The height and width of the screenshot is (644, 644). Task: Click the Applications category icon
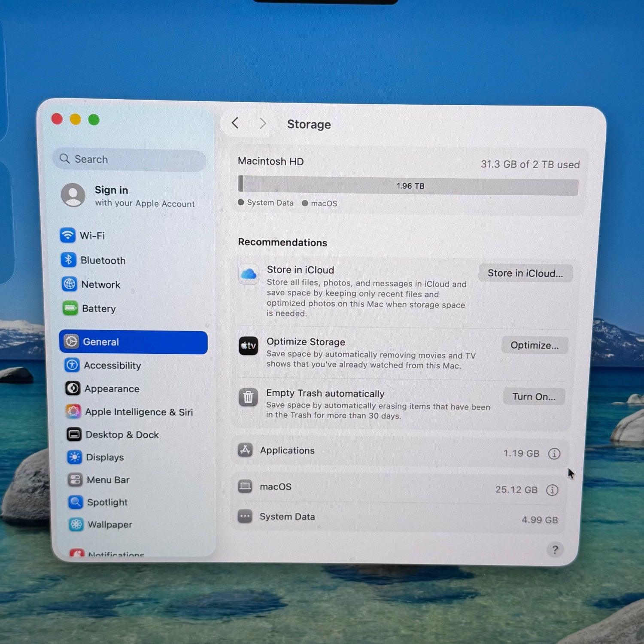coord(245,450)
